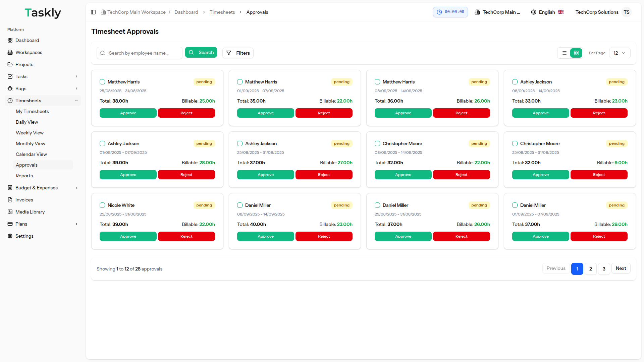The image size is (644, 362).
Task: Select Nicole White's timesheet checkbox
Action: click(102, 205)
